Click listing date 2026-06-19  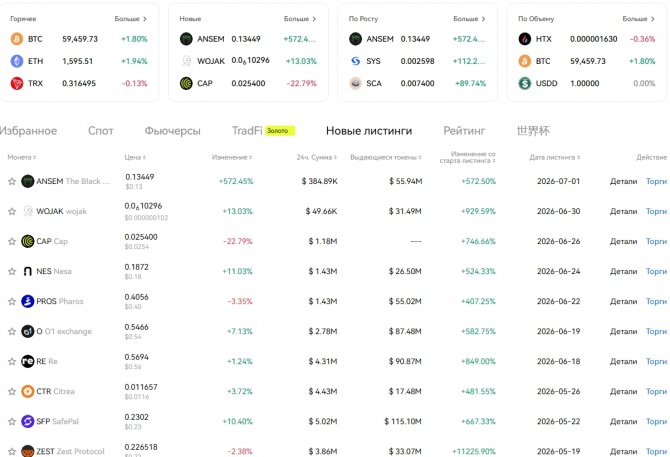coord(558,331)
